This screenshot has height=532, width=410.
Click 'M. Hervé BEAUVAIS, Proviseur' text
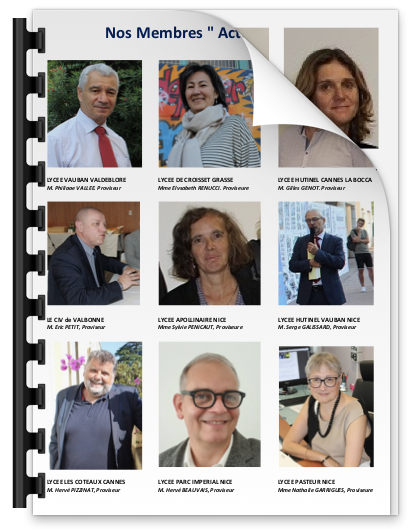point(196,490)
